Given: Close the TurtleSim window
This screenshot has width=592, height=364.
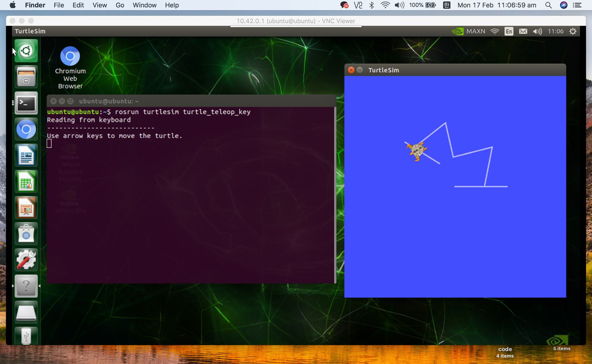Looking at the screenshot, I should (351, 70).
